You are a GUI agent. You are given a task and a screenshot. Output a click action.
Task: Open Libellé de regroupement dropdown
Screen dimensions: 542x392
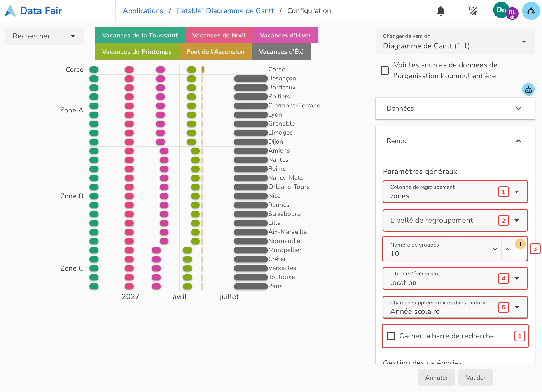(455, 220)
